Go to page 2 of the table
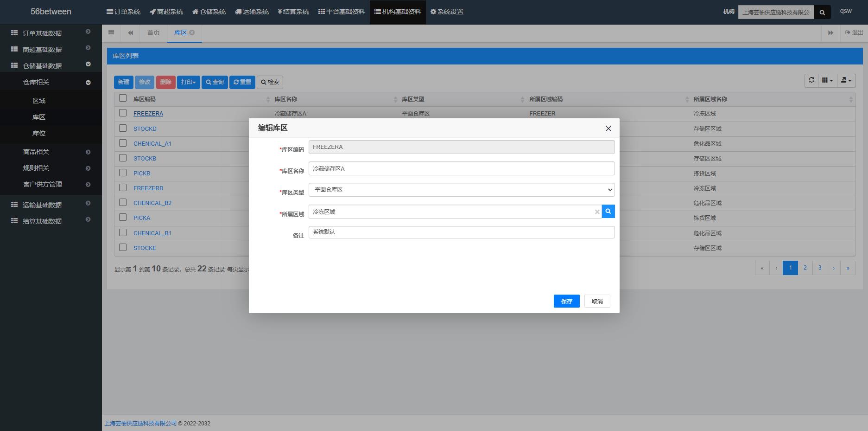This screenshot has width=868, height=431. pyautogui.click(x=805, y=268)
